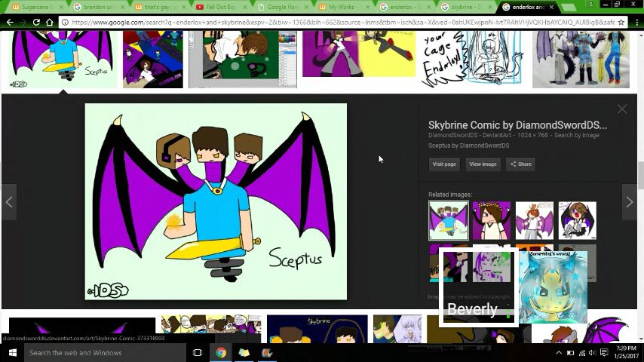Open the purple and yellow split image result
Image resolution: width=644 pixels, height=362 pixels.
(359, 54)
